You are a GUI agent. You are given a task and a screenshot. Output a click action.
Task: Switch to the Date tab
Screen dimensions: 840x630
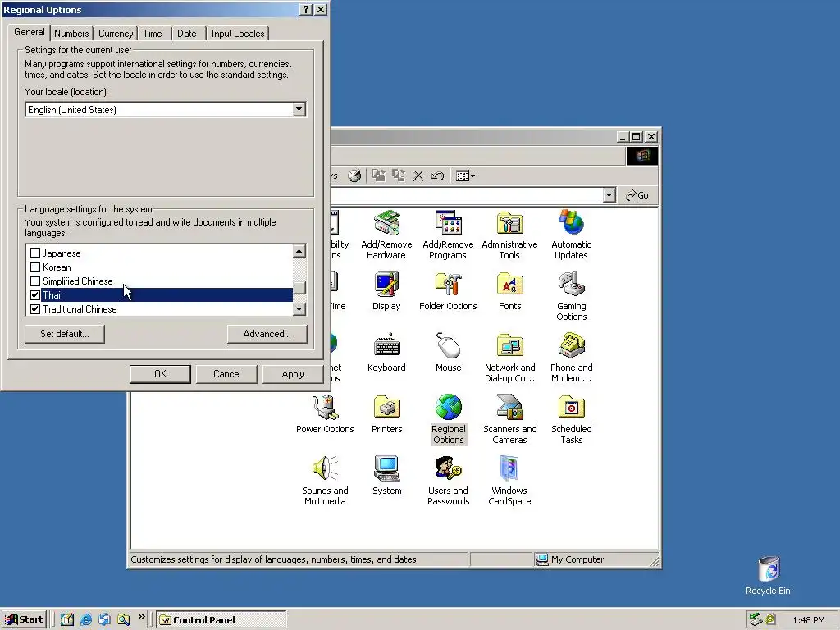click(186, 33)
